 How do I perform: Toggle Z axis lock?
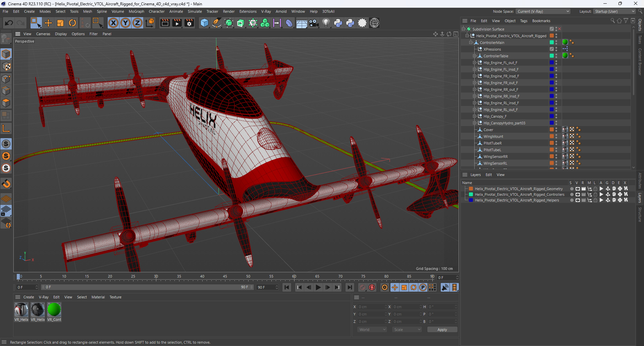click(138, 23)
